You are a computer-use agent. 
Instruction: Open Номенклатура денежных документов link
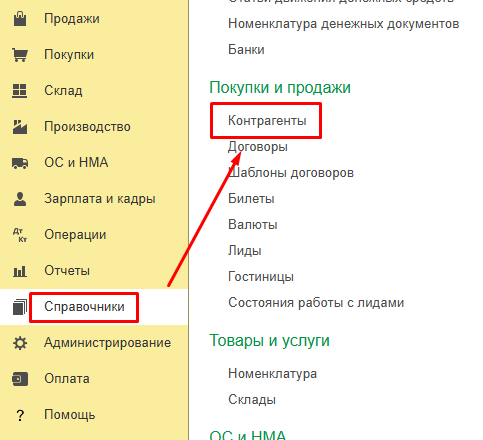point(344,24)
